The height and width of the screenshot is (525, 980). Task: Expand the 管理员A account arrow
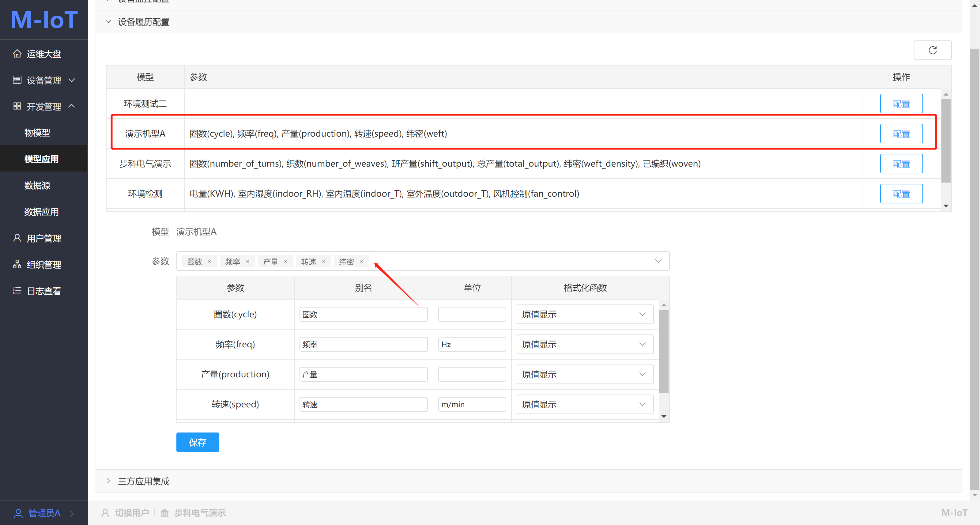click(x=72, y=514)
